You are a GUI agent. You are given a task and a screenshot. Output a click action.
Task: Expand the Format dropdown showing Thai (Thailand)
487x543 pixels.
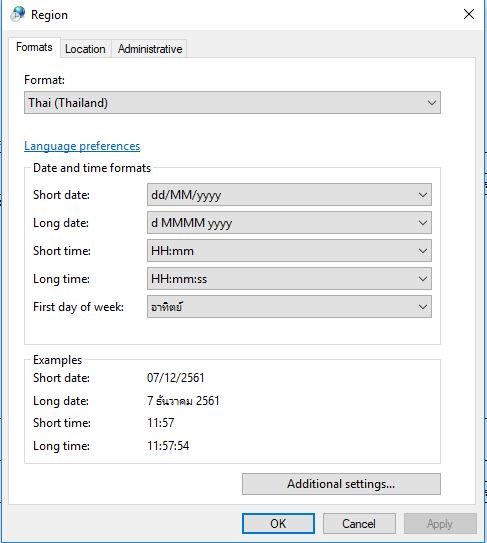(x=232, y=103)
